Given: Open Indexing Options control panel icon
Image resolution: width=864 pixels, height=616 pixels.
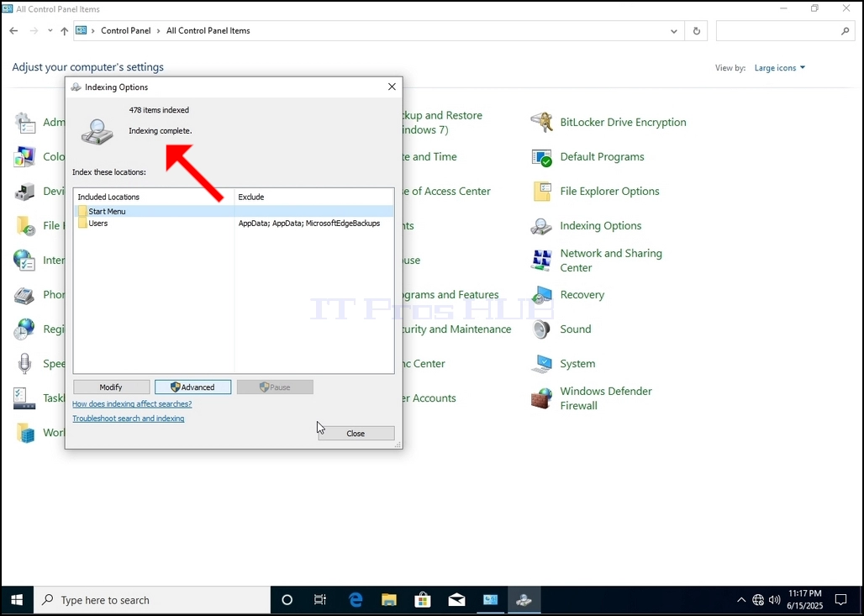Looking at the screenshot, I should [x=541, y=226].
